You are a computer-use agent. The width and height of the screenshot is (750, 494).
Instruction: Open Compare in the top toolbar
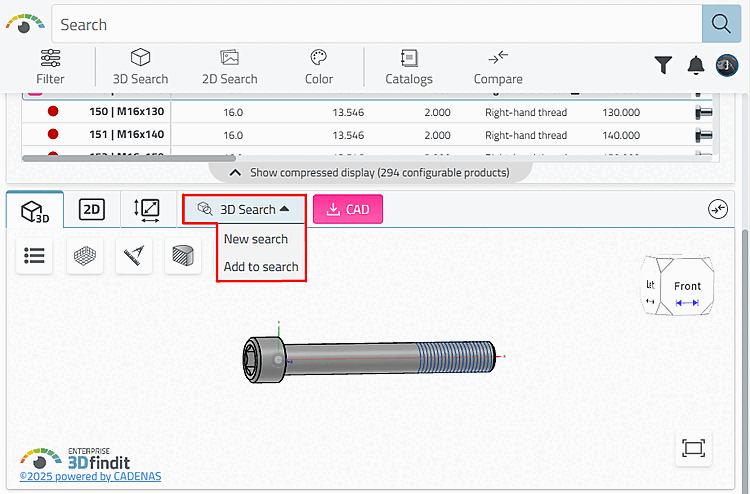coord(498,67)
